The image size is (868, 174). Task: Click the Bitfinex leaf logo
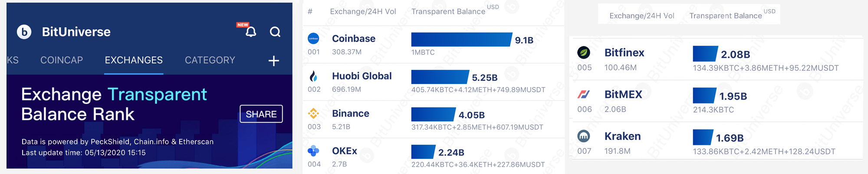coord(584,53)
